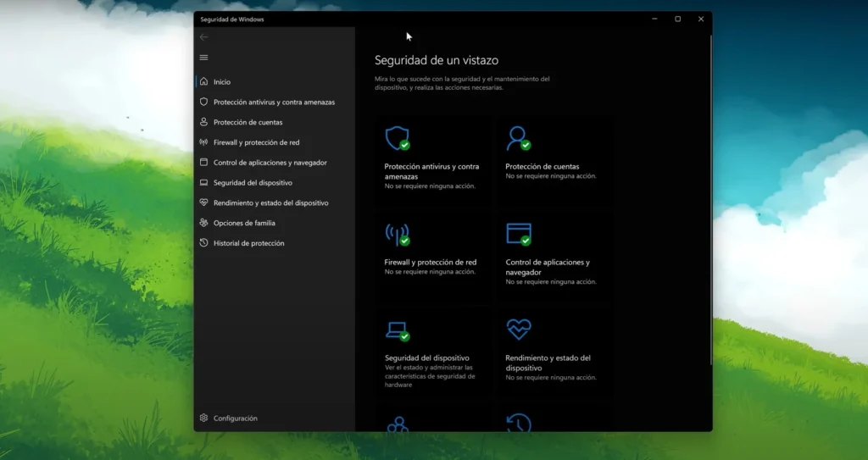868x460 pixels.
Task: Open the Control de aplicaciones y navegador card title
Action: (x=548, y=267)
